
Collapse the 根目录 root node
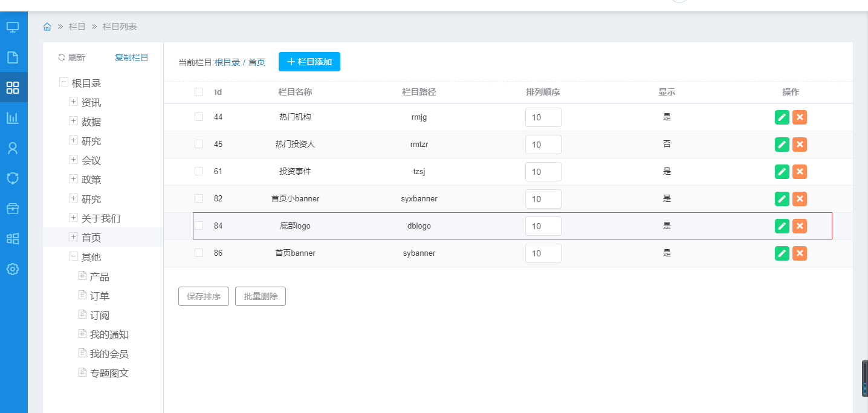point(63,83)
